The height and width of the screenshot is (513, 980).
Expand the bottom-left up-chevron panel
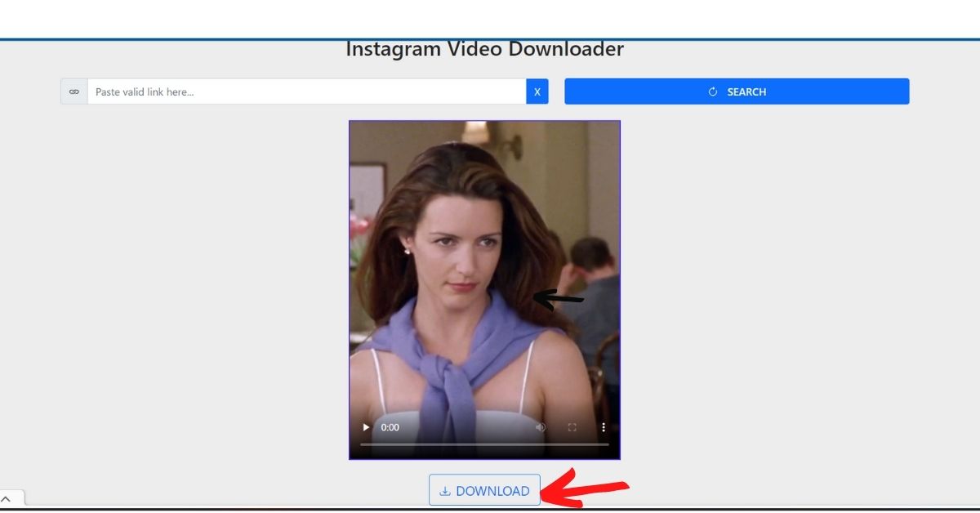(7, 499)
